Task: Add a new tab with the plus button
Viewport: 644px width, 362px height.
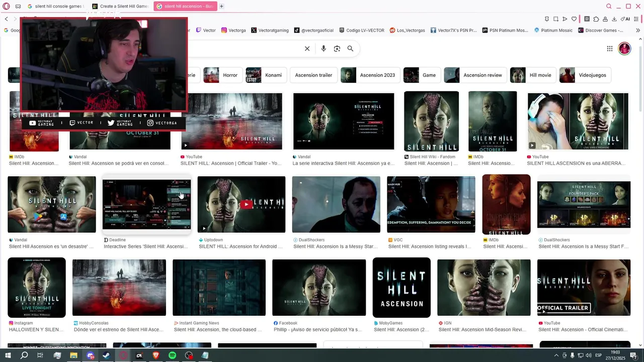Action: 221,7
